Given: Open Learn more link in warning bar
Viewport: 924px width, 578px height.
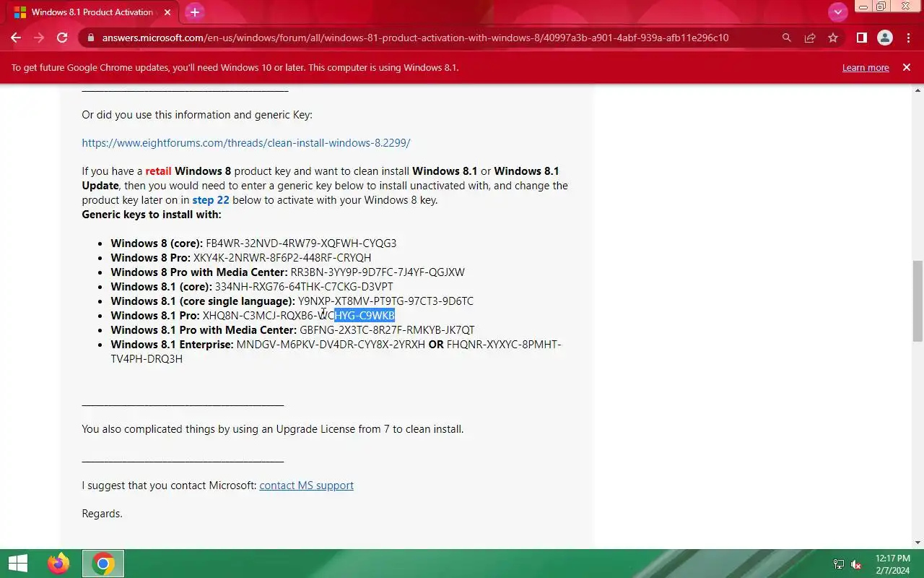Looking at the screenshot, I should tap(866, 67).
